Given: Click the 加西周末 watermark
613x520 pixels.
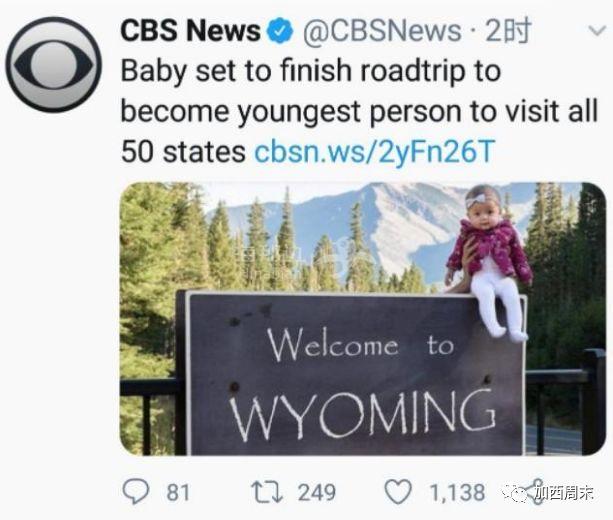Looking at the screenshot, I should [564, 493].
